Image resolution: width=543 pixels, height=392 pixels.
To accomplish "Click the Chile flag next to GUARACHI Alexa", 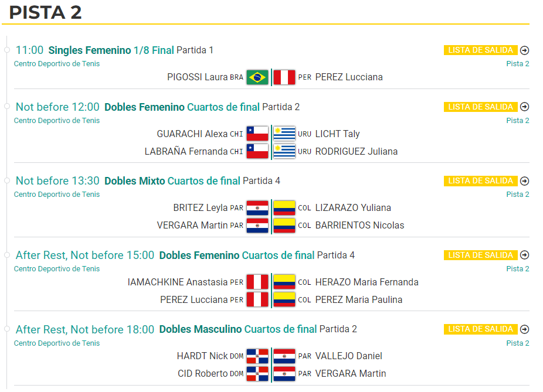I will tap(257, 134).
